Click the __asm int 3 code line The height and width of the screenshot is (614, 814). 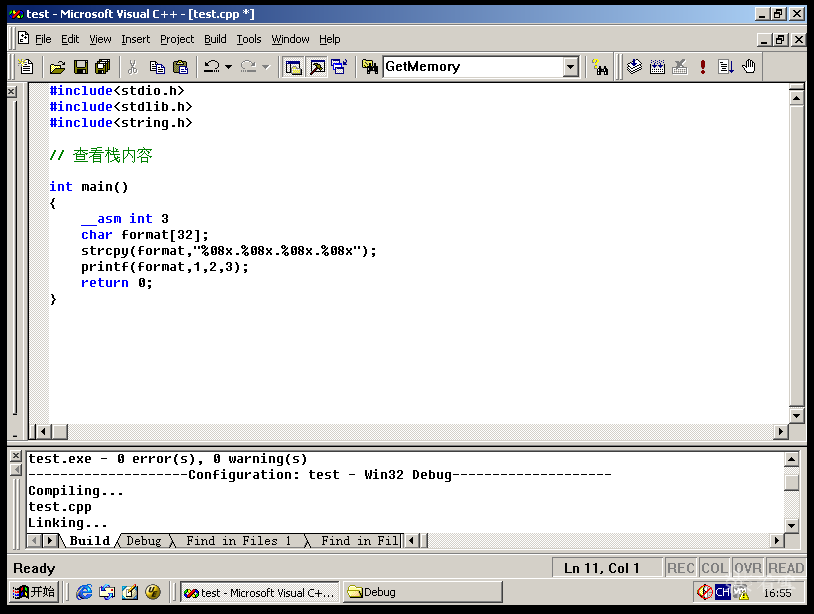125,219
